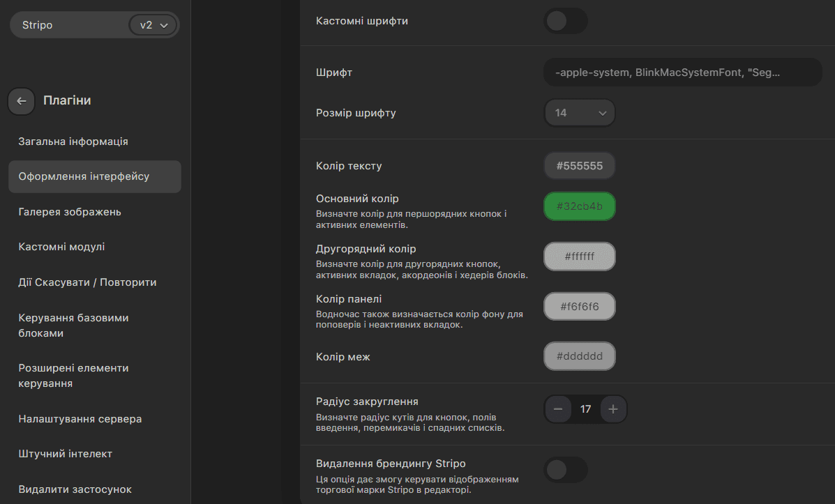835x504 pixels.
Task: Click Видалити застосунок in sidebar
Action: (x=75, y=489)
